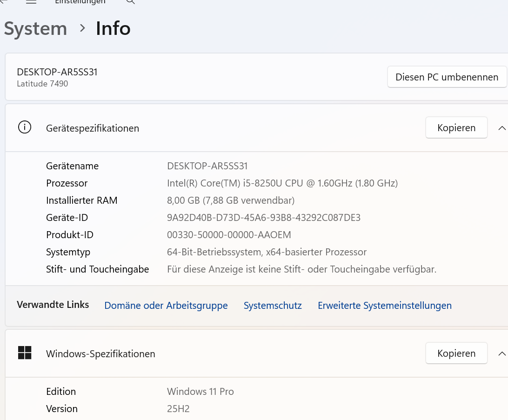
Task: Click the Latitude 7490 model text
Action: (42, 84)
